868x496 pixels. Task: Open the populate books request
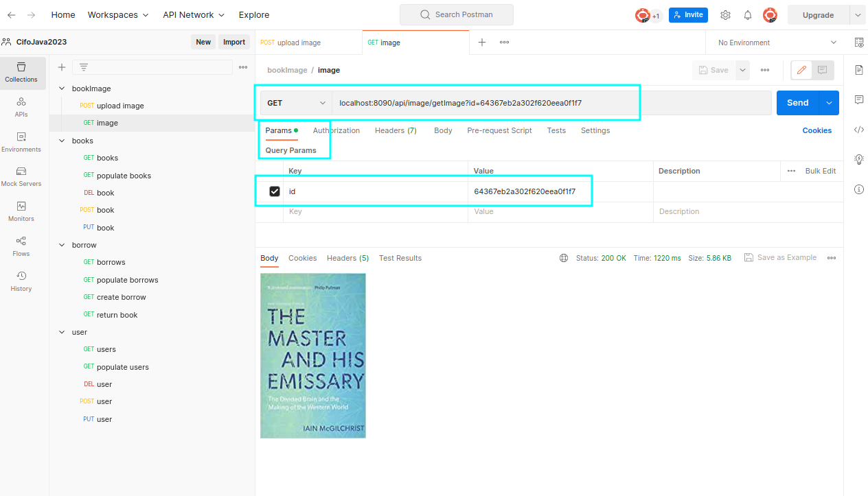[x=124, y=176]
